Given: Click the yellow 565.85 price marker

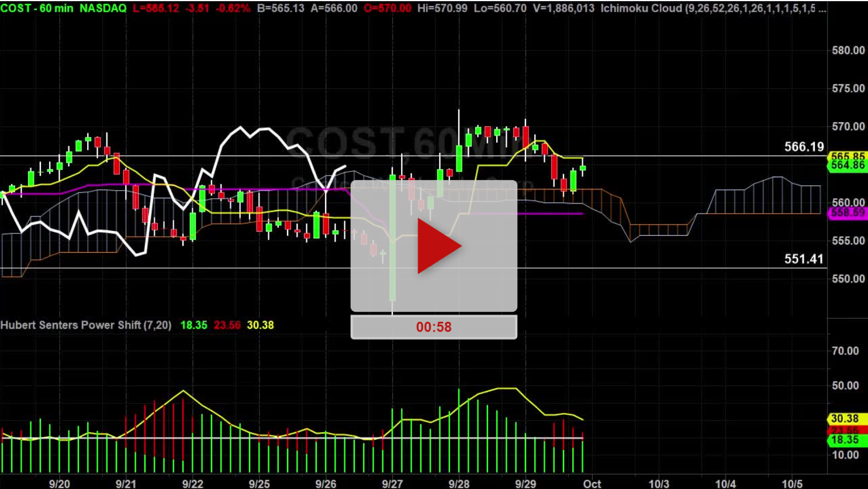Looking at the screenshot, I should 848,157.
